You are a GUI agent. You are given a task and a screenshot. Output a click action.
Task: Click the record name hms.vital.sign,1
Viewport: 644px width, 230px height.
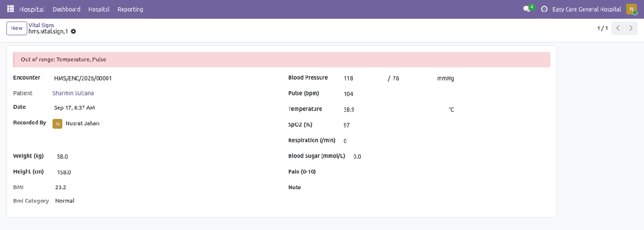(48, 31)
